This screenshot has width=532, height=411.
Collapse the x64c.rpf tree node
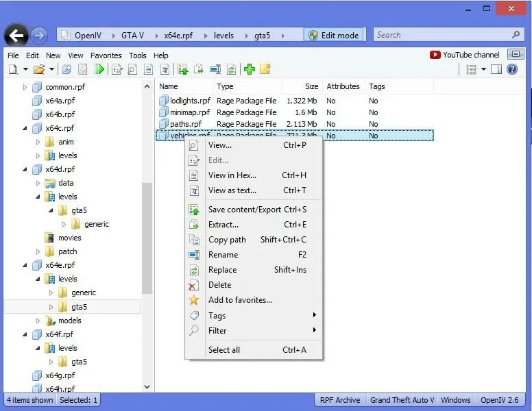point(25,128)
